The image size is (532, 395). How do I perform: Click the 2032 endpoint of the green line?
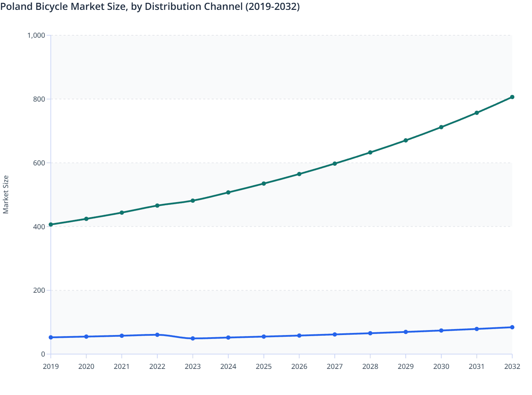pyautogui.click(x=512, y=96)
